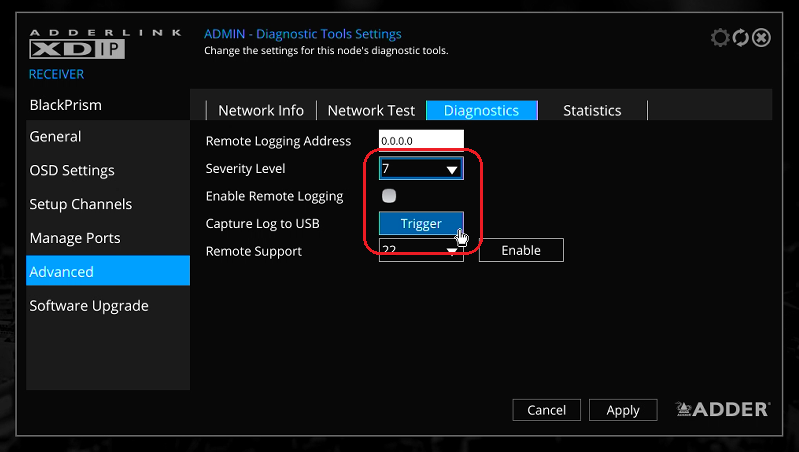This screenshot has height=452, width=799.
Task: Apply the diagnostic settings
Action: tap(623, 410)
